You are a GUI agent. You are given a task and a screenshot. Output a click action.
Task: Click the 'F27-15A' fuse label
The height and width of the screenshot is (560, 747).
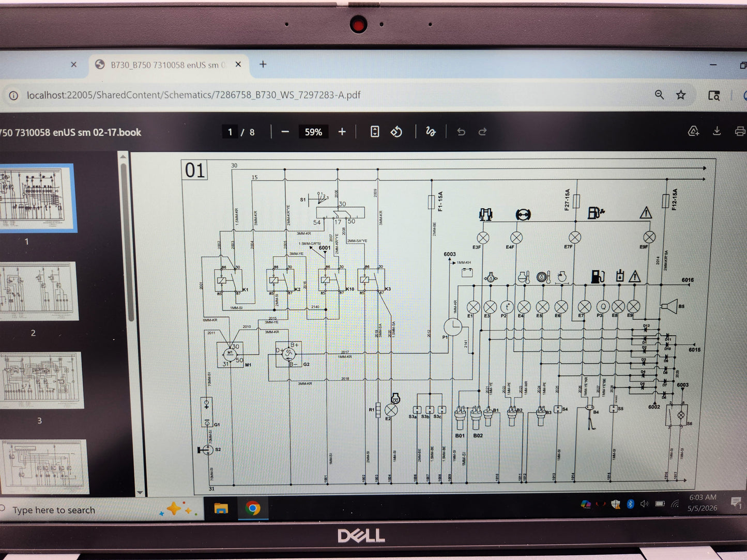(x=567, y=199)
